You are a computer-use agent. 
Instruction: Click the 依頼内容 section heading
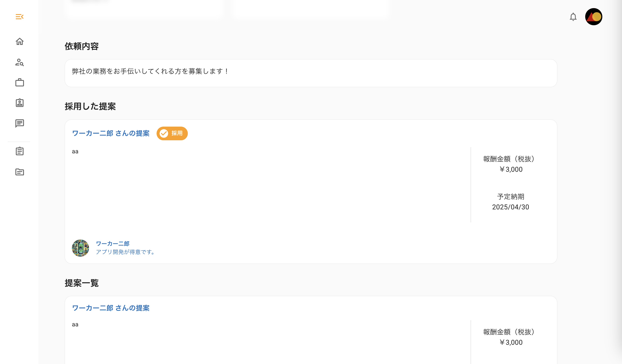82,46
